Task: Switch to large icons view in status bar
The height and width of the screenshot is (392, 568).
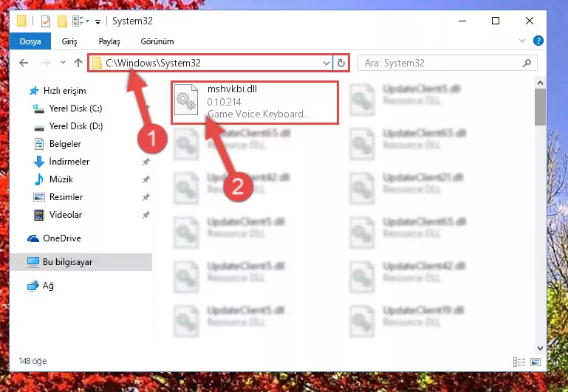Action: (x=535, y=362)
